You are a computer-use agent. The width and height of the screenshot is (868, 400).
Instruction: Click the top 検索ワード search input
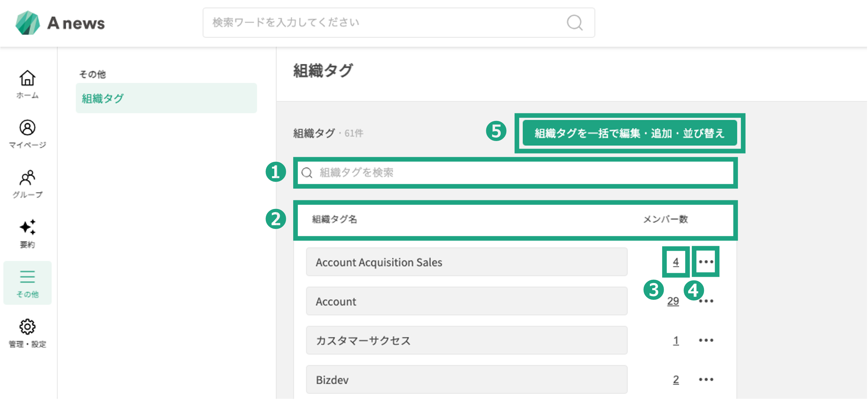pos(399,23)
